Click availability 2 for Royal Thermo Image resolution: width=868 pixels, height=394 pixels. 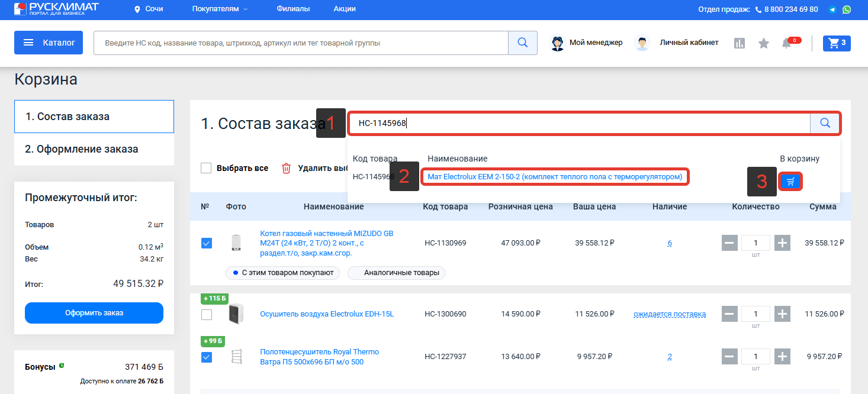pos(670,357)
